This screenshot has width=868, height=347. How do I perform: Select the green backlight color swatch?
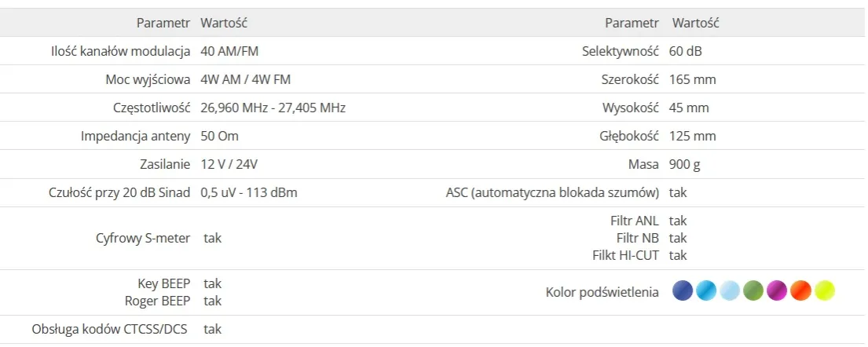pos(754,291)
